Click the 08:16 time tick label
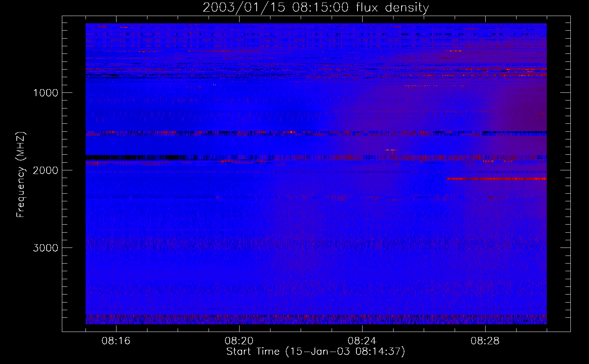The width and height of the screenshot is (589, 364). pos(116,341)
